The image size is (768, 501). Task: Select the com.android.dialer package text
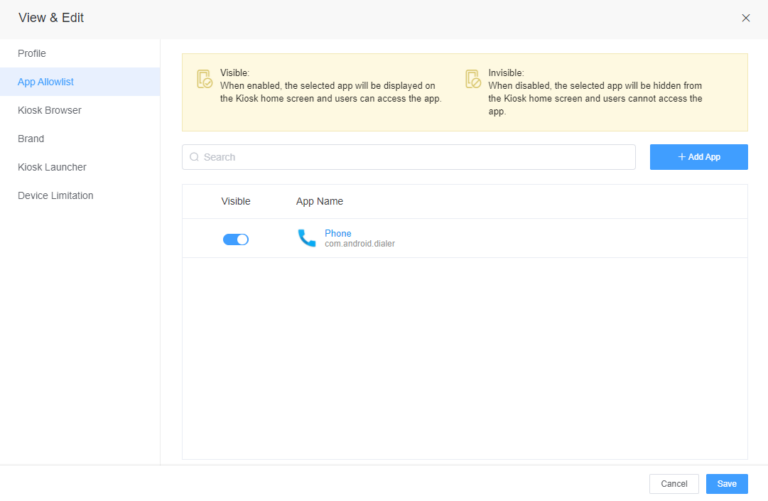point(360,243)
